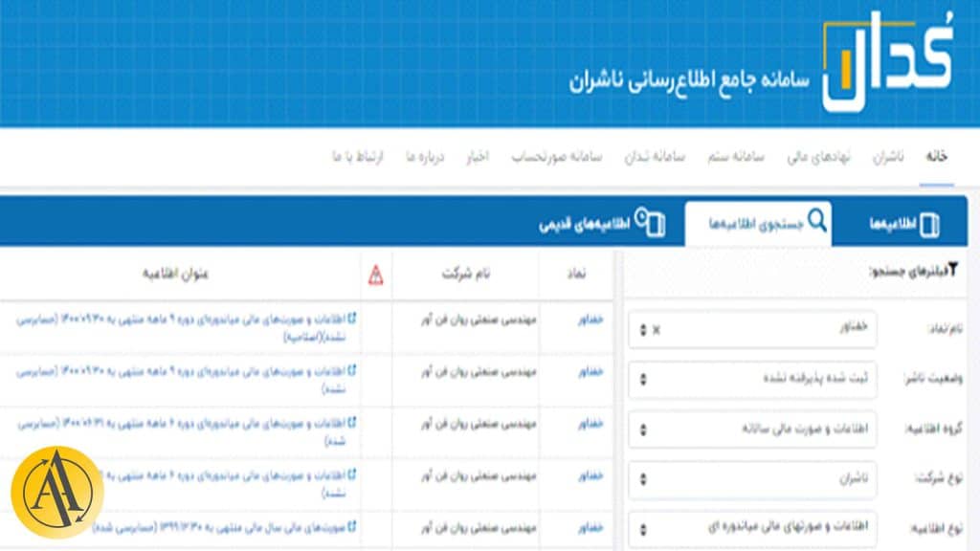Click the external-link icon of first row title
The image size is (980, 551).
[352, 319]
